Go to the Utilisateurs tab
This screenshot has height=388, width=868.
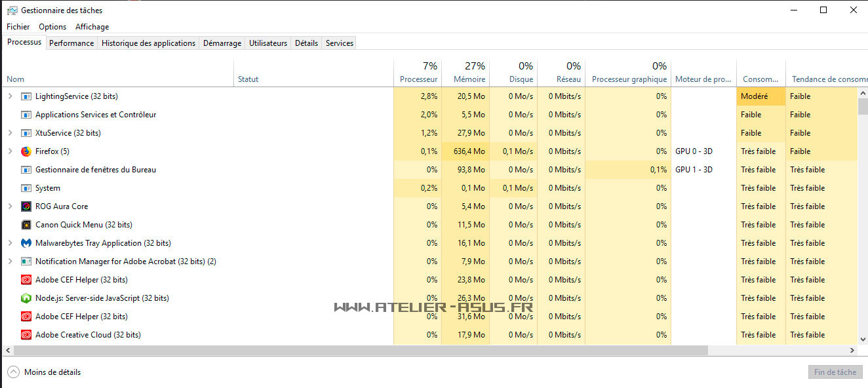(268, 43)
